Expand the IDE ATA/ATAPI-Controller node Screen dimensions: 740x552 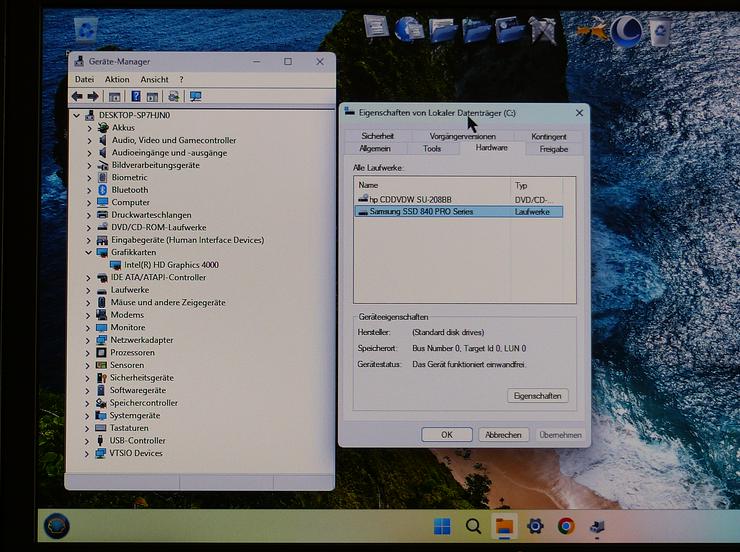coord(88,277)
